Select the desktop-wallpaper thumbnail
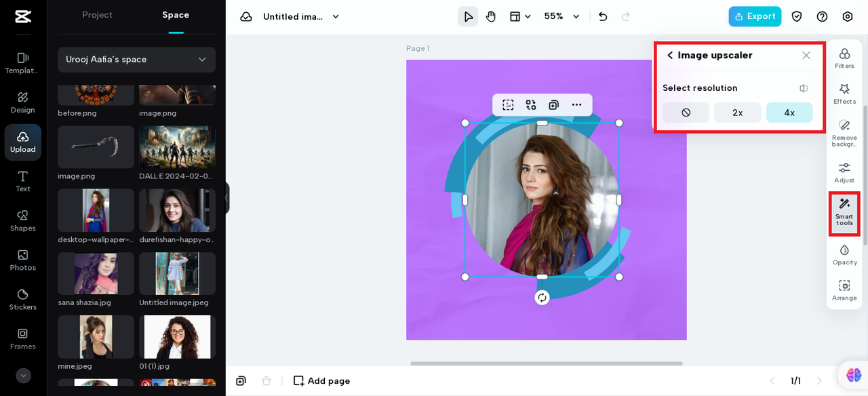 coord(96,210)
